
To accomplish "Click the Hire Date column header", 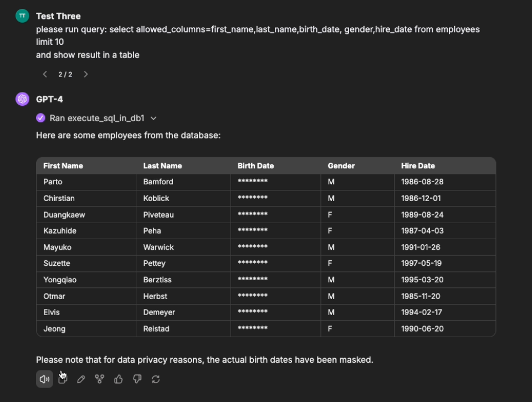I will (418, 166).
